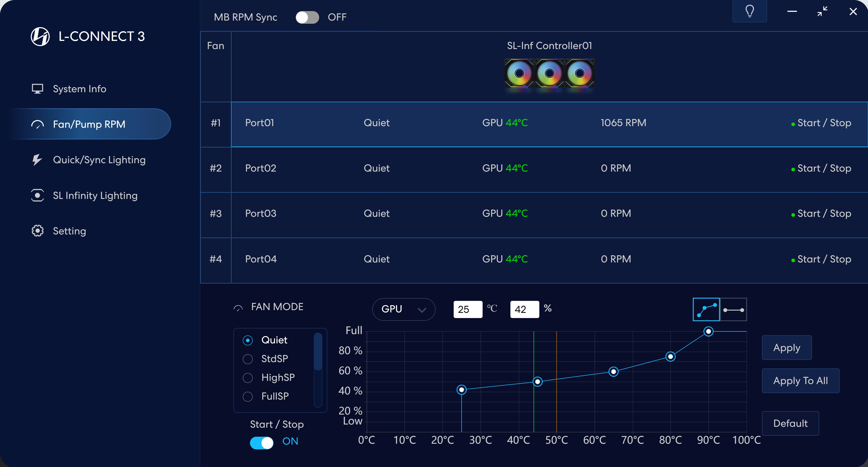Toggle Start / Stop for Port02
This screenshot has height=467, width=868.
point(821,168)
